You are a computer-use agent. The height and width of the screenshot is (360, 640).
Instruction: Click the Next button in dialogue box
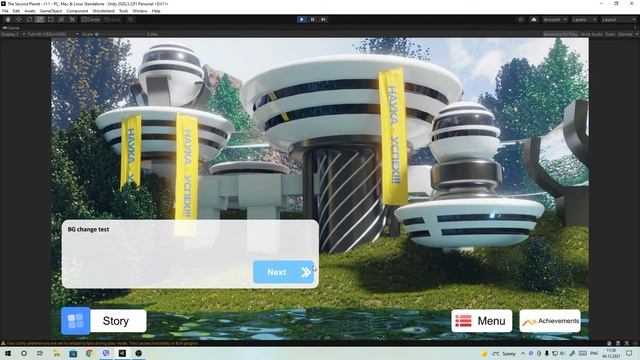[x=283, y=272]
